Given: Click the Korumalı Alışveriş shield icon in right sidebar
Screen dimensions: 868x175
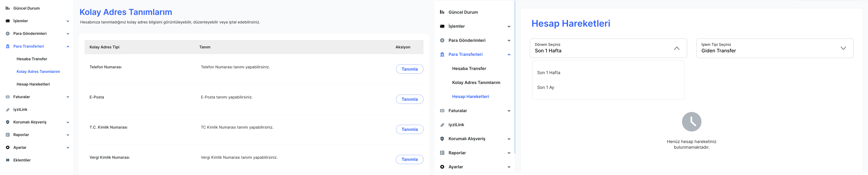Looking at the screenshot, I should [x=442, y=139].
